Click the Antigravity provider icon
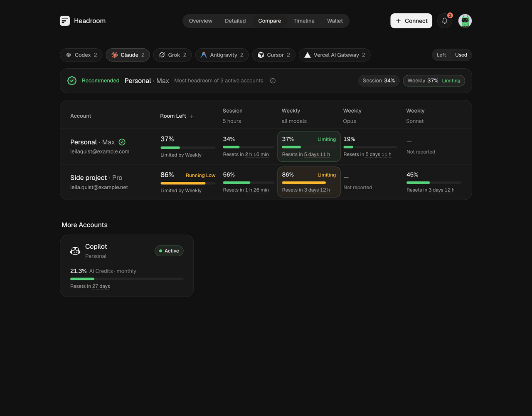532x416 pixels. [x=204, y=55]
